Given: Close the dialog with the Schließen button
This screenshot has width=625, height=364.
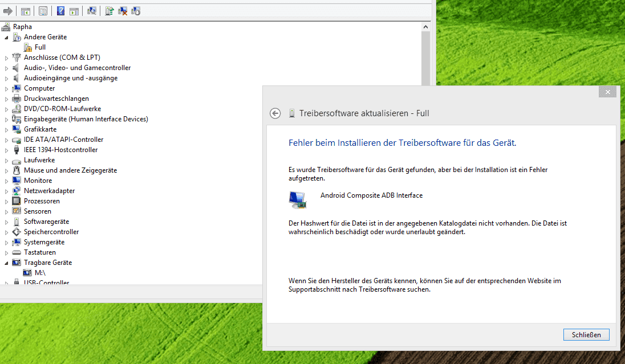Looking at the screenshot, I should [586, 335].
